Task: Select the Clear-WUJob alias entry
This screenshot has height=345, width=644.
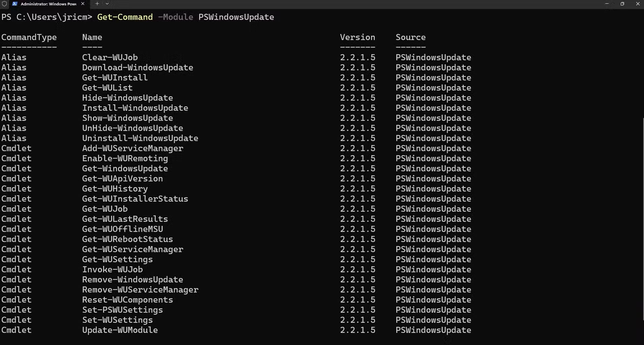Action: click(110, 57)
